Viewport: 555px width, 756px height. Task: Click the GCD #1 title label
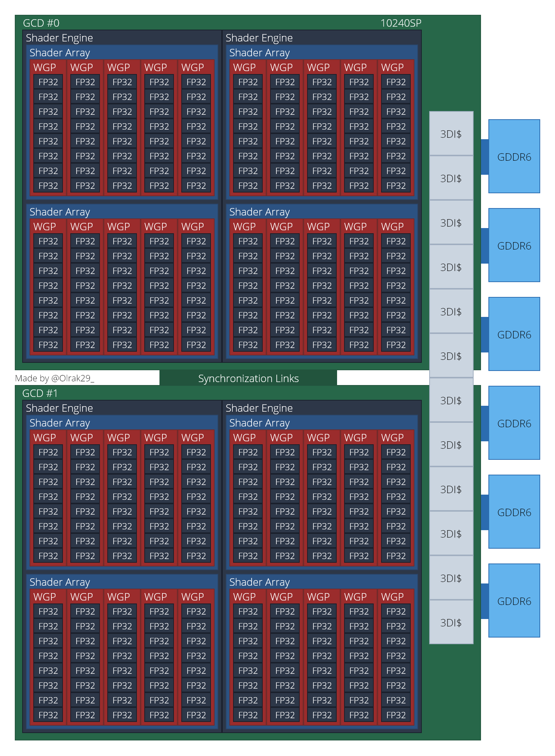(40, 393)
